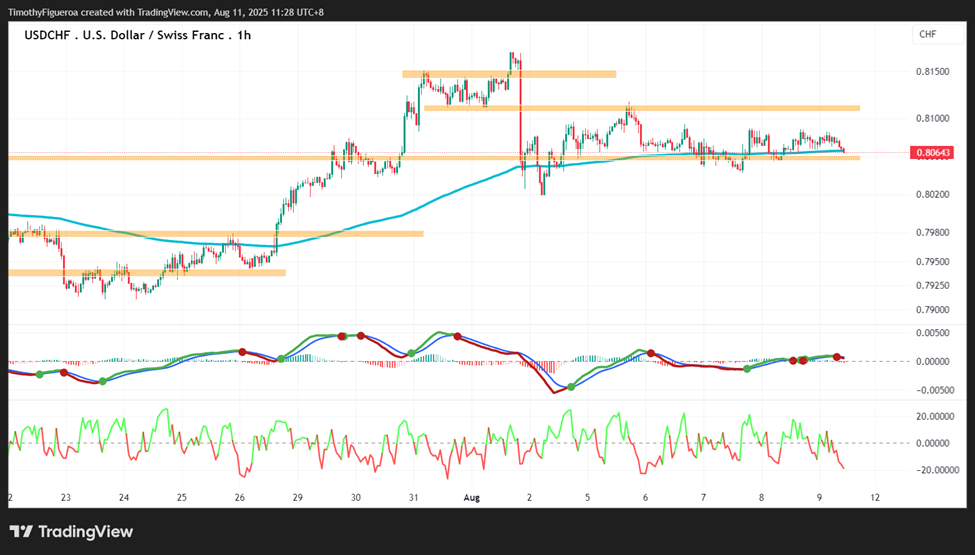
Task: Click the green MACD crossover dot near 29
Action: coord(280,359)
